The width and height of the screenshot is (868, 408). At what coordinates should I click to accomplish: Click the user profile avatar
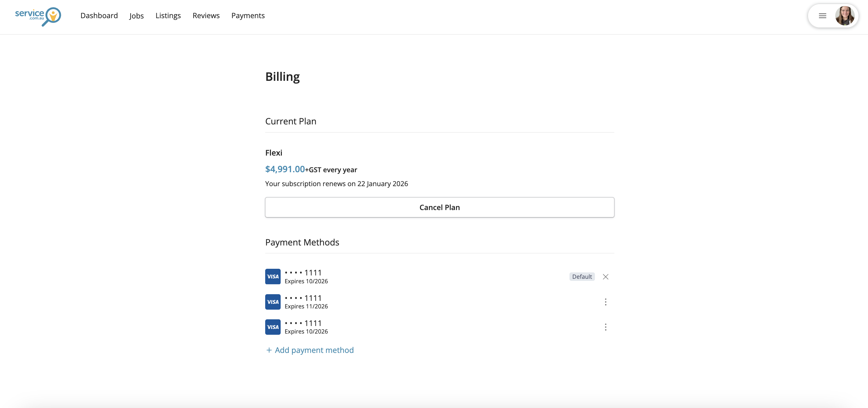(844, 16)
